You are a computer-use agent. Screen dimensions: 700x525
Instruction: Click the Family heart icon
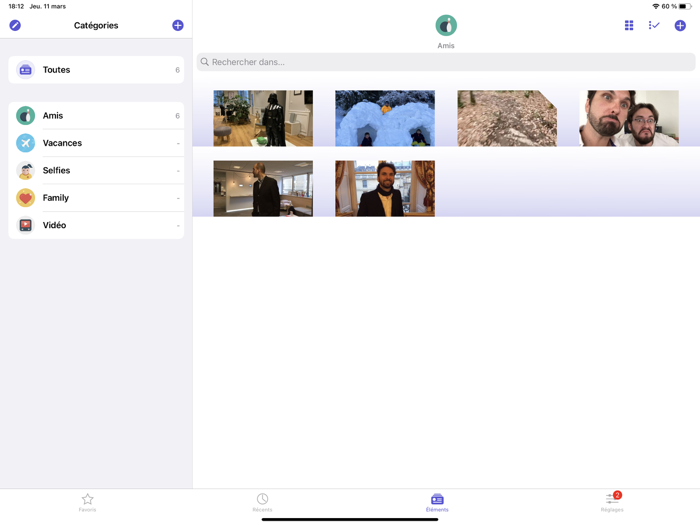tap(25, 198)
